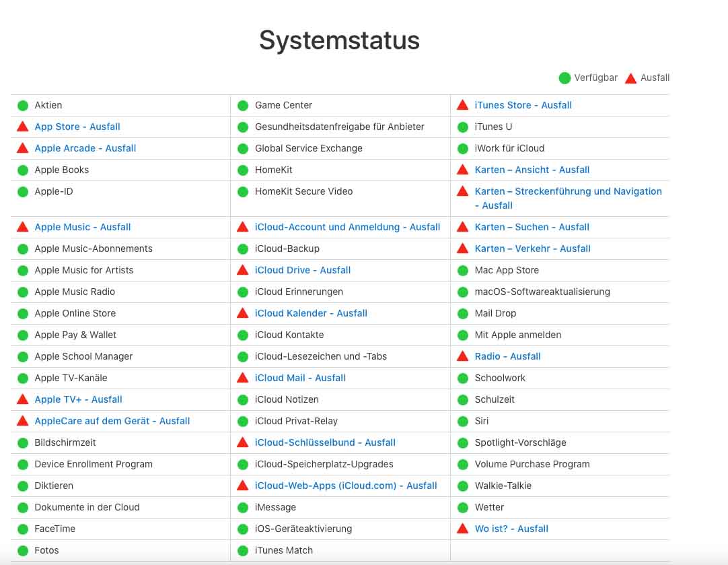Open iCloud-Account und Anmeldung outage link
The height and width of the screenshot is (565, 728).
[x=347, y=227]
